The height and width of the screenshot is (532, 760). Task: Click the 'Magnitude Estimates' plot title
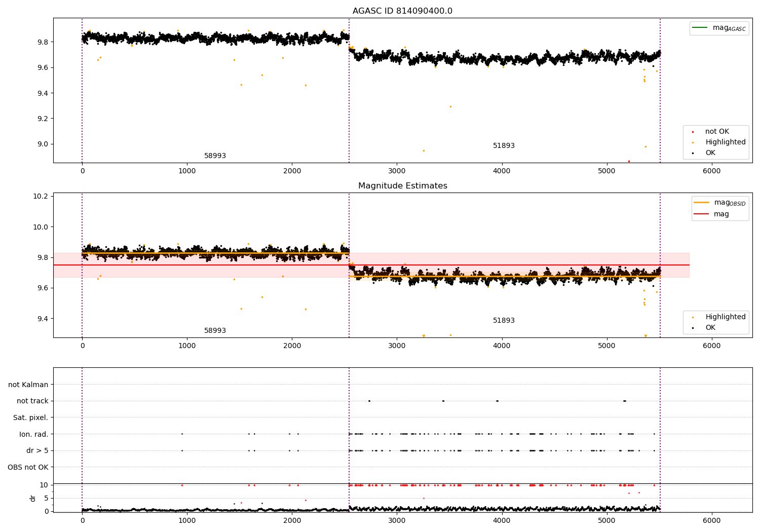coord(402,186)
